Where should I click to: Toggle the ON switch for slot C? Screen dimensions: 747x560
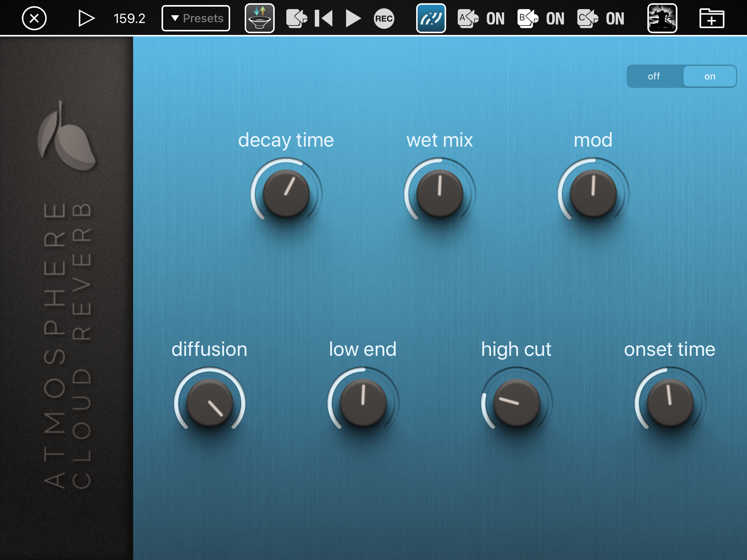[x=615, y=19]
